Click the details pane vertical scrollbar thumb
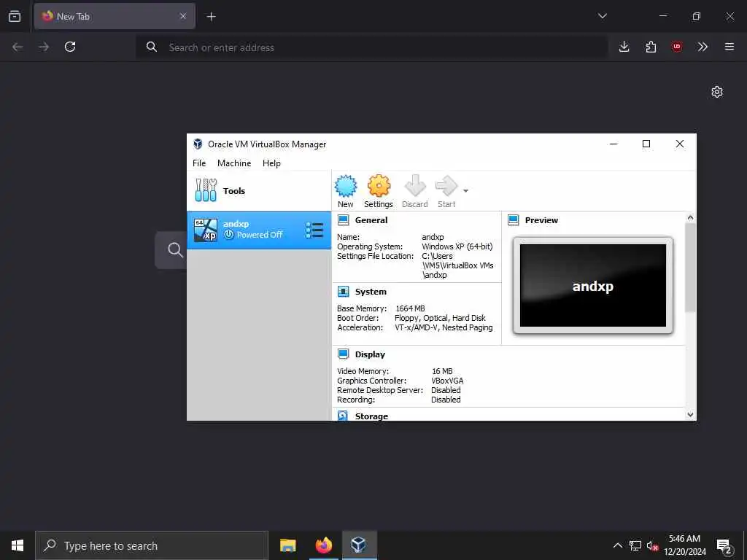 click(x=690, y=268)
